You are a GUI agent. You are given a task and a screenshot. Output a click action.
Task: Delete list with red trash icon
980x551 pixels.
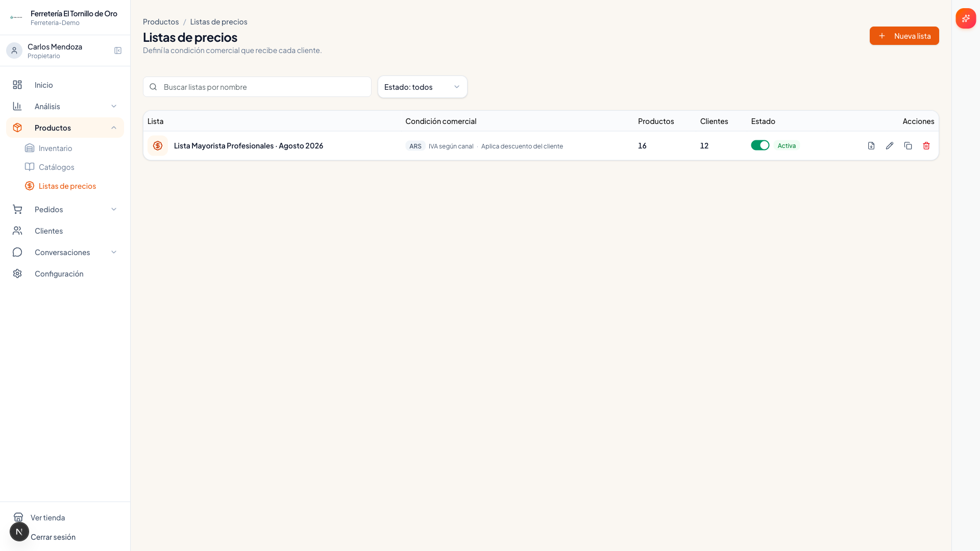[926, 146]
